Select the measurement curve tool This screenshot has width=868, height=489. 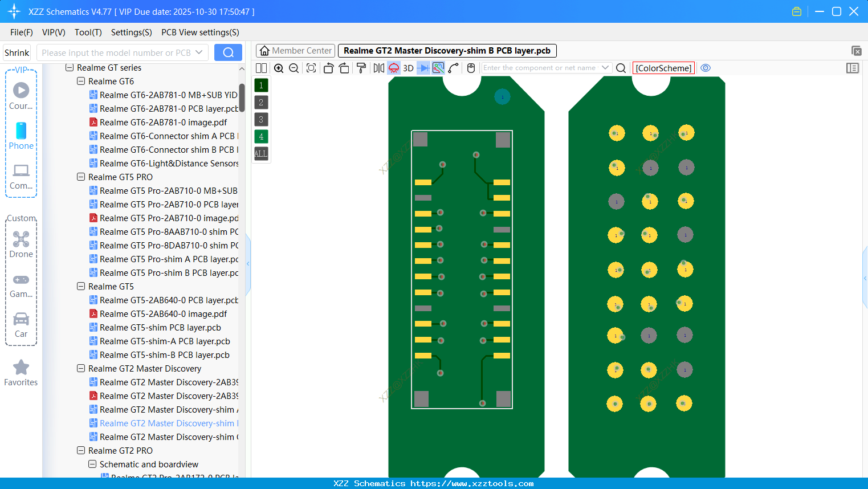click(454, 68)
